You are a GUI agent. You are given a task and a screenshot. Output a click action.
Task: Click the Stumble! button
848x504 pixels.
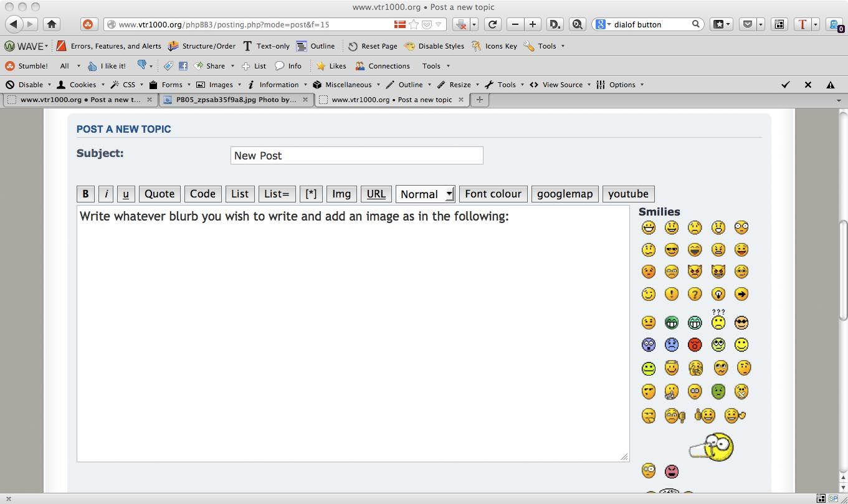tap(26, 66)
